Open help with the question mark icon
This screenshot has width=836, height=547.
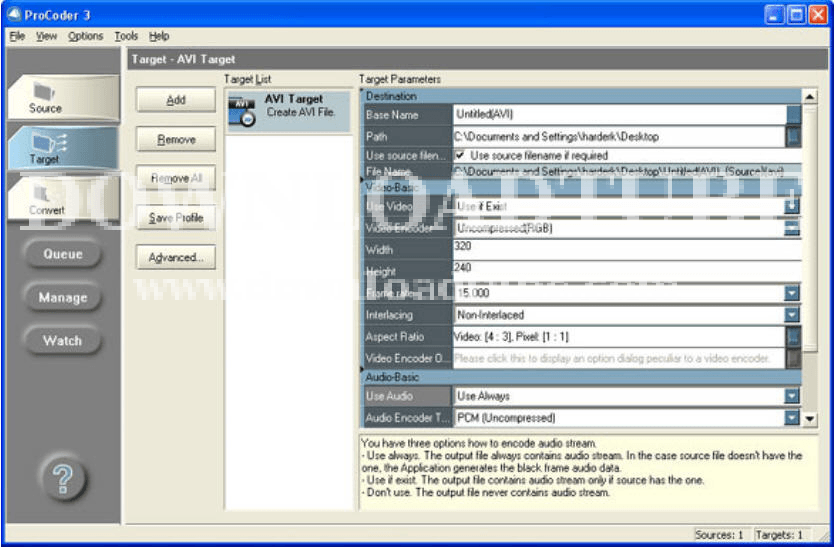[63, 478]
